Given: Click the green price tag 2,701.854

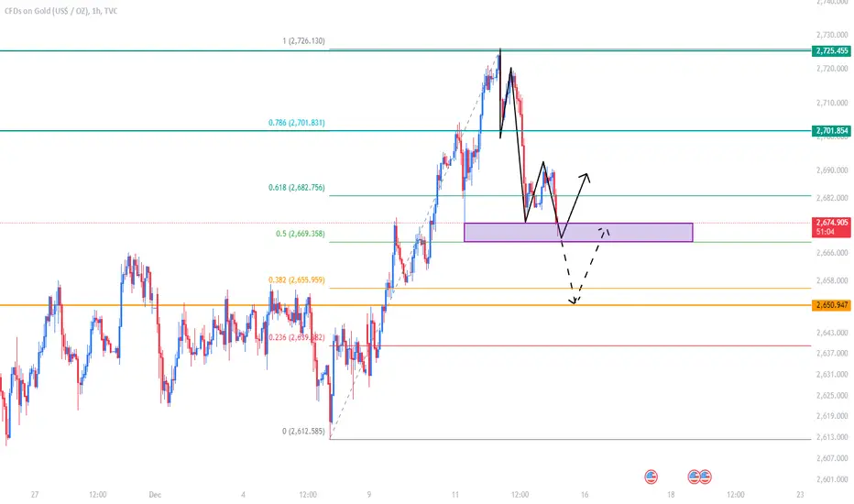Looking at the screenshot, I should pos(832,131).
